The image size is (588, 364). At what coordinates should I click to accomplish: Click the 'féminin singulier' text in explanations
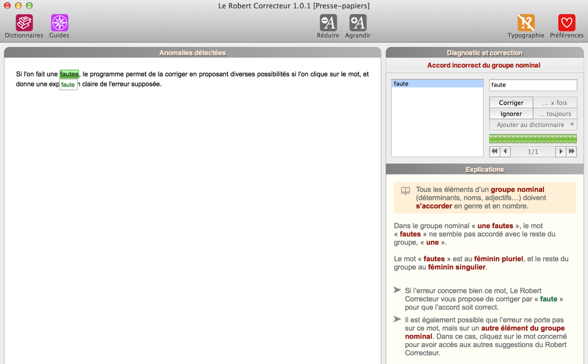[x=457, y=267]
